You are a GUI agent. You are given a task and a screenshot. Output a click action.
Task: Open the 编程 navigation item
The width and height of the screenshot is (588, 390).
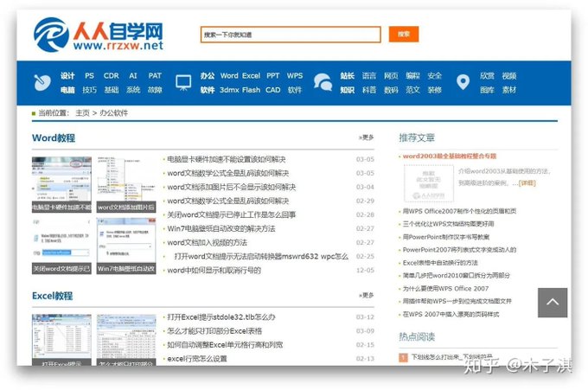click(412, 76)
